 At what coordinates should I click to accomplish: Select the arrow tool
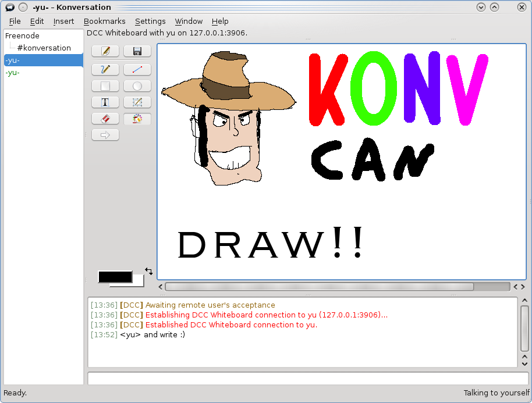coord(105,135)
